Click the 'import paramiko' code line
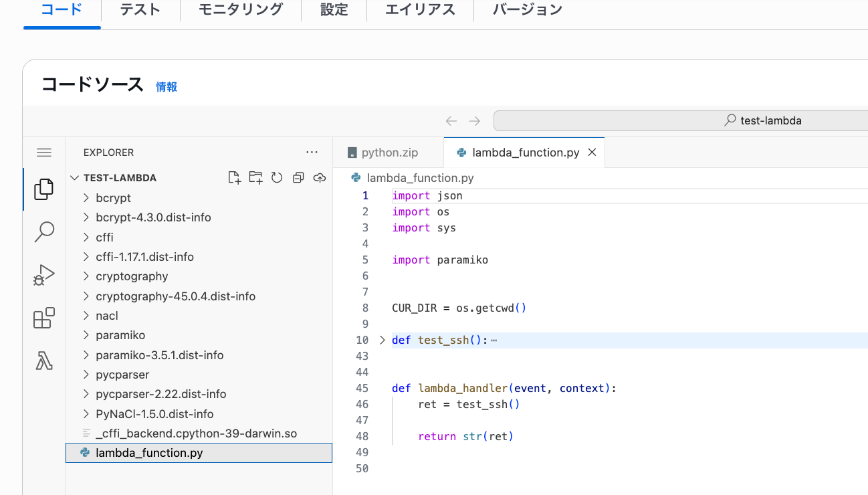The height and width of the screenshot is (495, 868). (440, 260)
